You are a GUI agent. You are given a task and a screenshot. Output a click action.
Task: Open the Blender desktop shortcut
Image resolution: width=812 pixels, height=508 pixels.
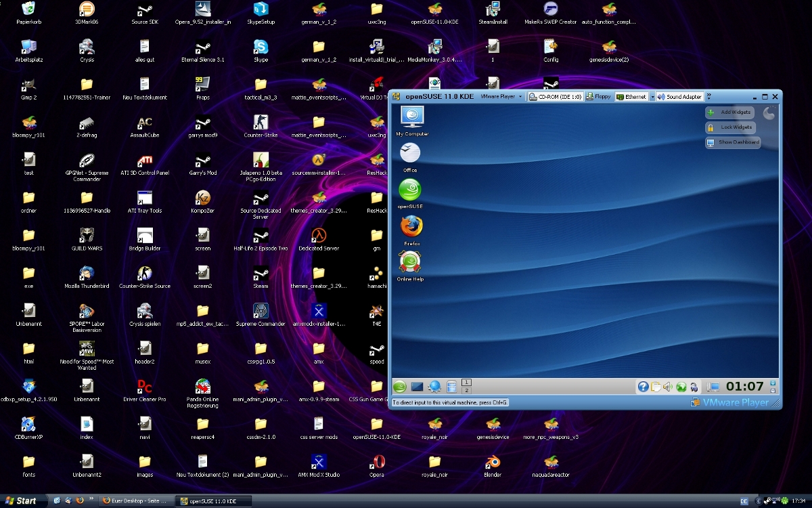coord(493,462)
